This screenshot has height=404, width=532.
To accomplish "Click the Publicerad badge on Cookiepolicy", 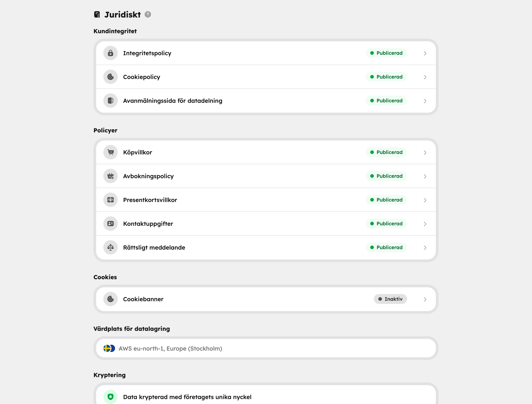I will pos(386,77).
